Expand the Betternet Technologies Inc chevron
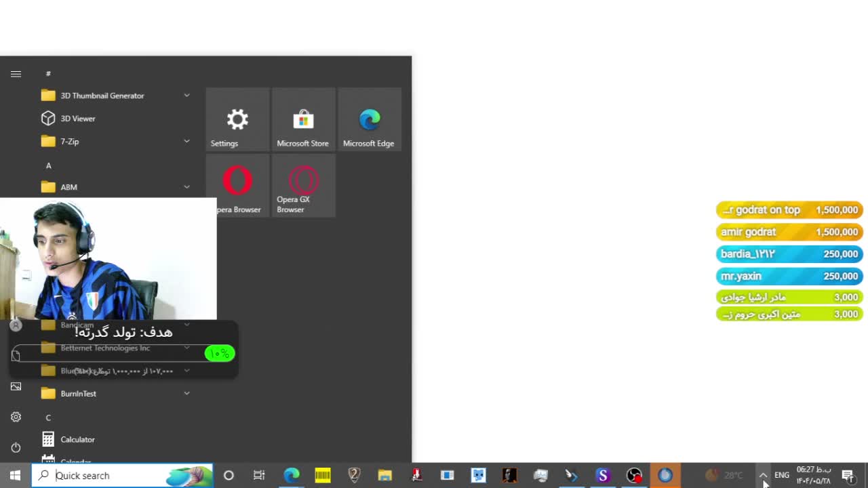The image size is (868, 488). [x=186, y=348]
